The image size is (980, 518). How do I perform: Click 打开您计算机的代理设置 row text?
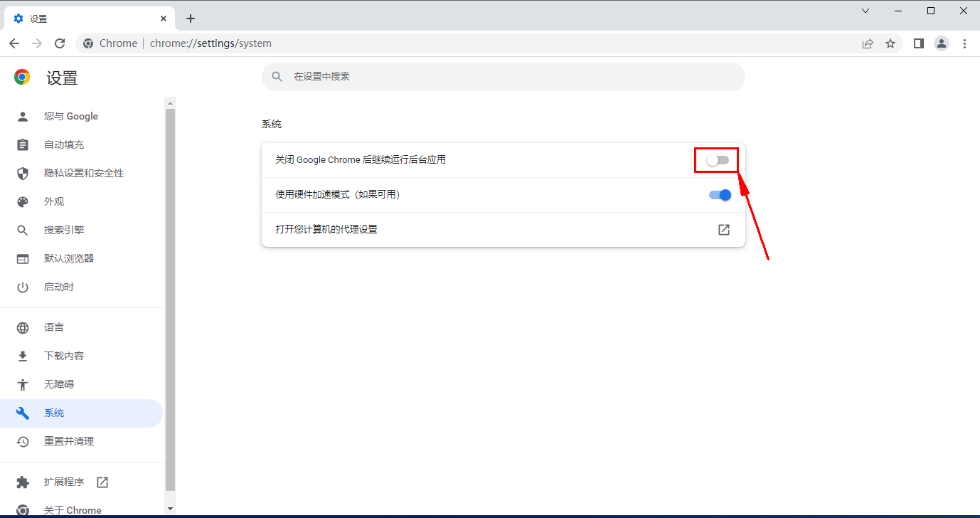tap(326, 230)
